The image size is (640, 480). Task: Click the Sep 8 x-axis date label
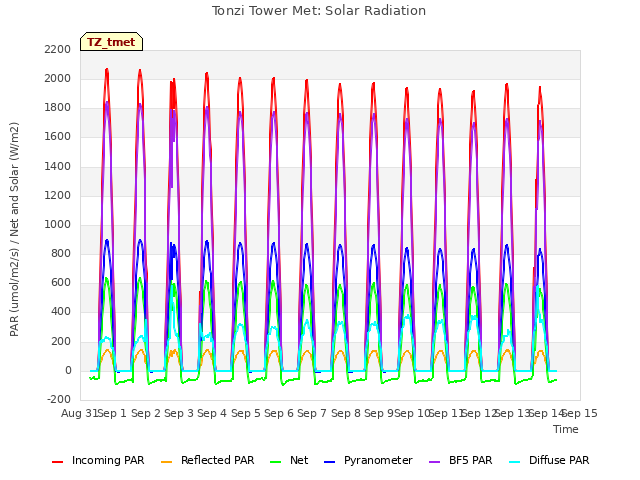tap(346, 413)
